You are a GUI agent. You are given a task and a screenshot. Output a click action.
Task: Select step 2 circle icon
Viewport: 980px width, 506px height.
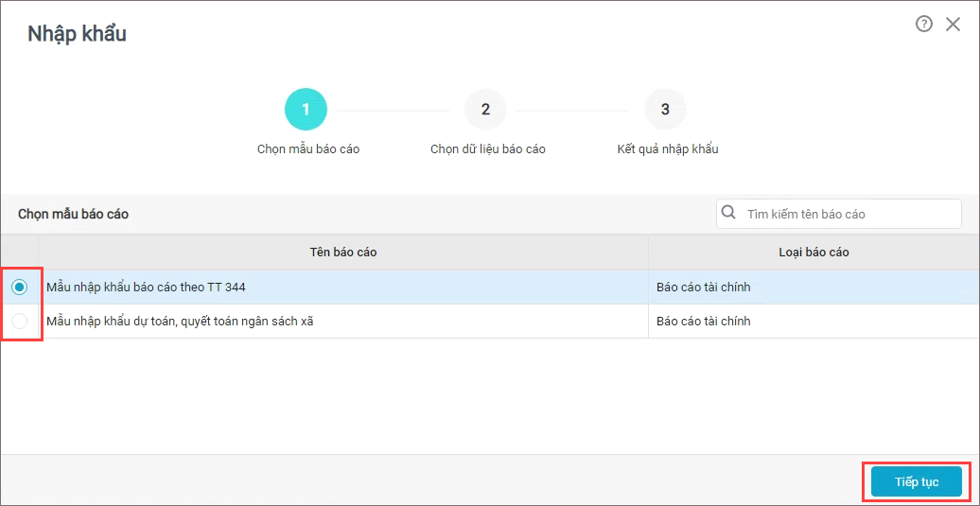485,110
